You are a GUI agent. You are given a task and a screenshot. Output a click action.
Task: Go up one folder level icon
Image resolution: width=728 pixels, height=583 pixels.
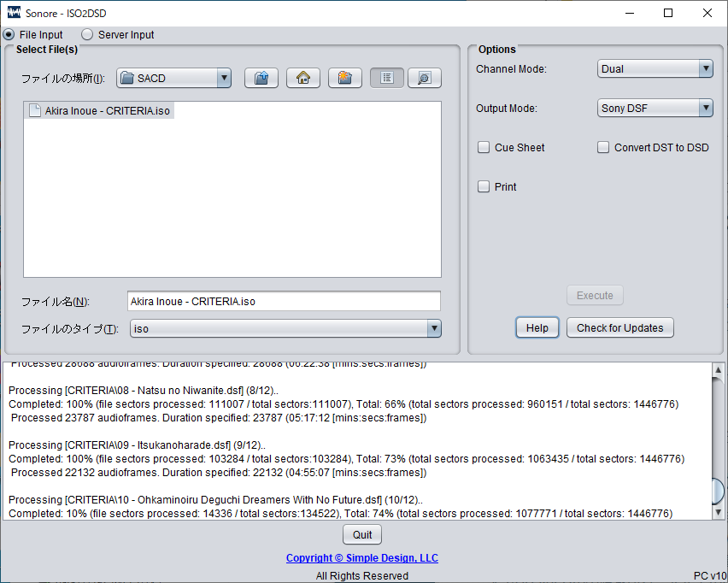pos(261,78)
